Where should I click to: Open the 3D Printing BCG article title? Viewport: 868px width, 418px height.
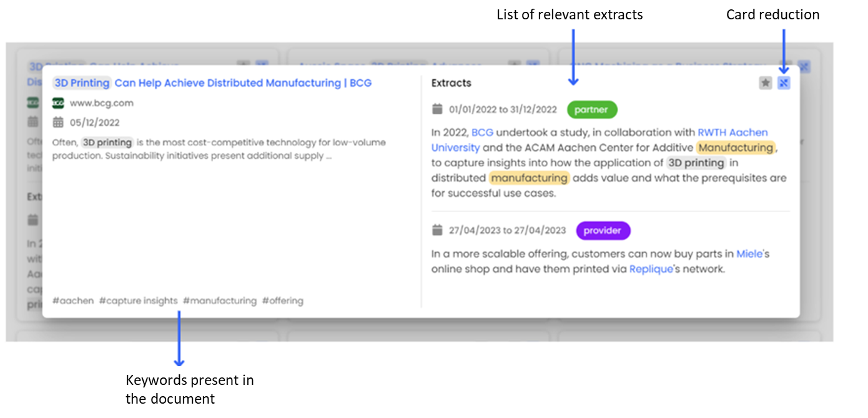point(212,83)
